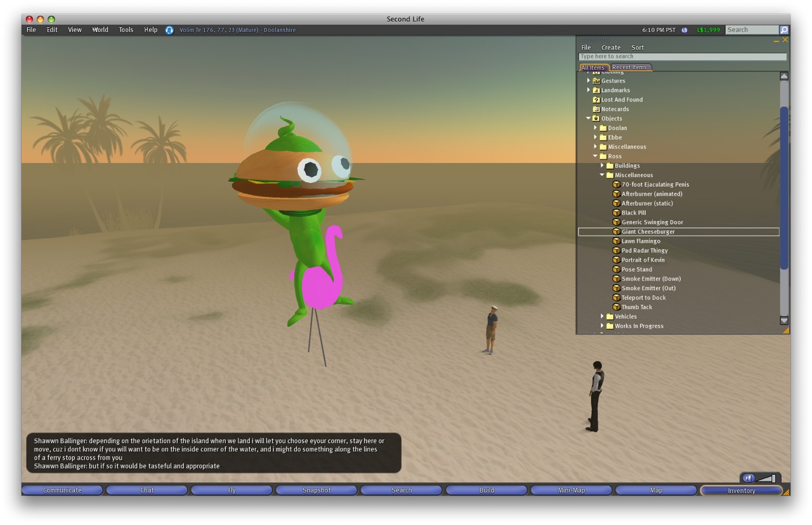Click the Notecards folder icon

[596, 109]
